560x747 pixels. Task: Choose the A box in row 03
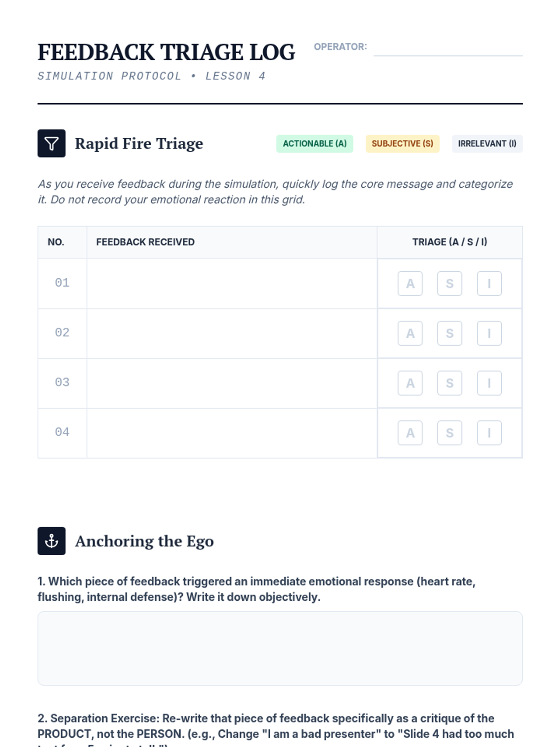[x=410, y=383]
